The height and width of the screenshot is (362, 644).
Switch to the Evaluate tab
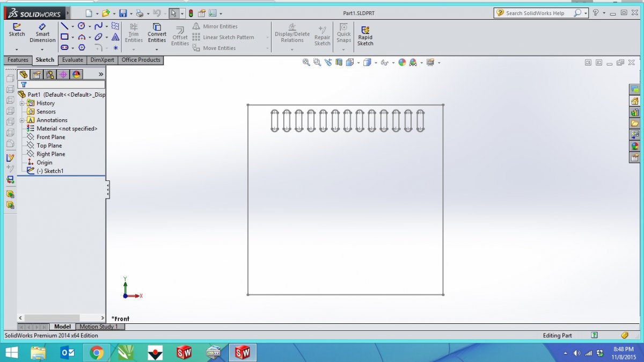[x=72, y=60]
